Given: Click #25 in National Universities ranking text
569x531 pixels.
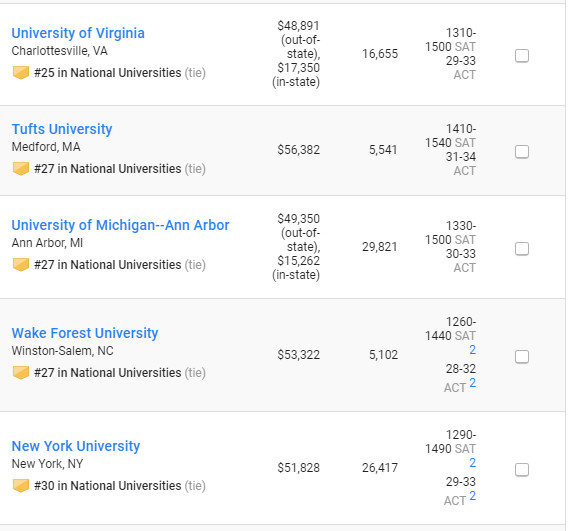Looking at the screenshot, I should 107,73.
